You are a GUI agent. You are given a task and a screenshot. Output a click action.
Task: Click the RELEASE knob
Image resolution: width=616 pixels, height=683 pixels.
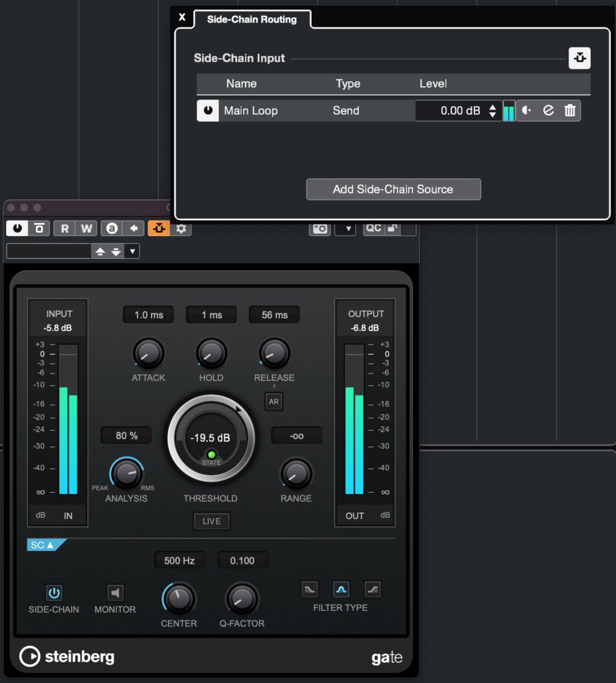[x=274, y=354]
